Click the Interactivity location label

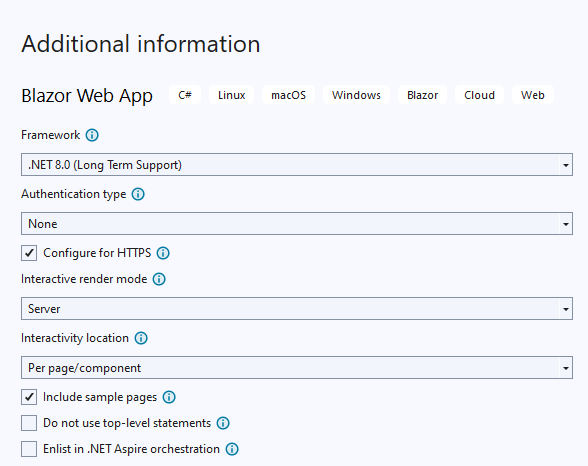(x=75, y=338)
